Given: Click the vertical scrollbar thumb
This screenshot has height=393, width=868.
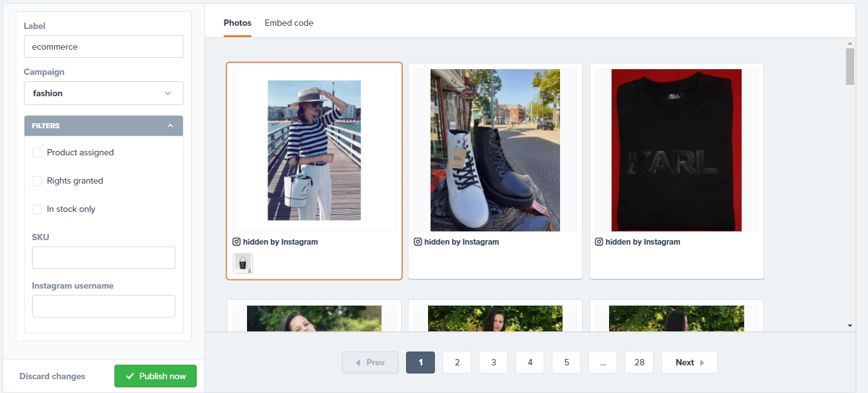Looking at the screenshot, I should [850, 66].
